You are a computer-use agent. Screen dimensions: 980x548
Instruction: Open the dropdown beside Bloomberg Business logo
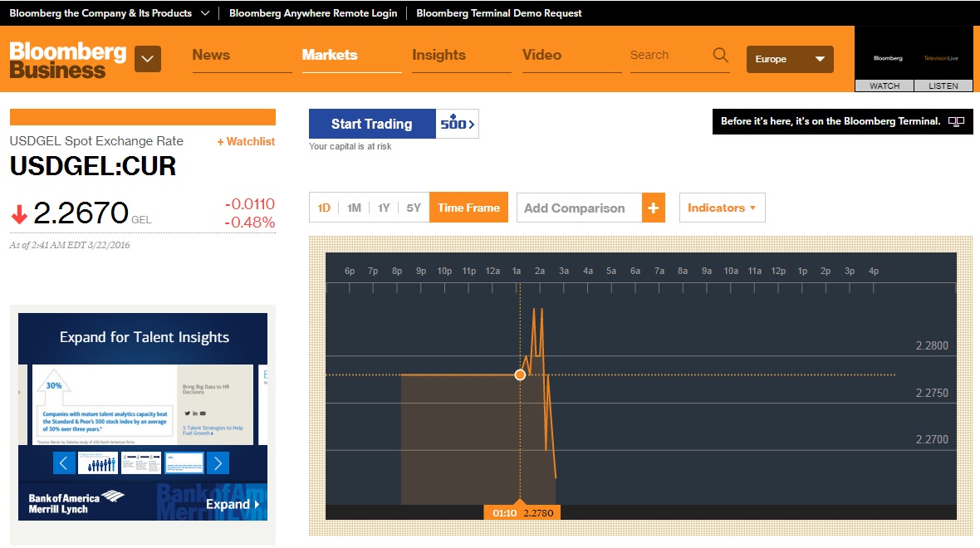coord(148,59)
